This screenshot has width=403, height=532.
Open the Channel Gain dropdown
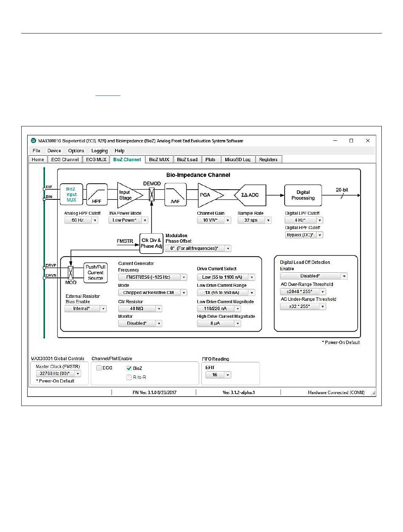214,220
